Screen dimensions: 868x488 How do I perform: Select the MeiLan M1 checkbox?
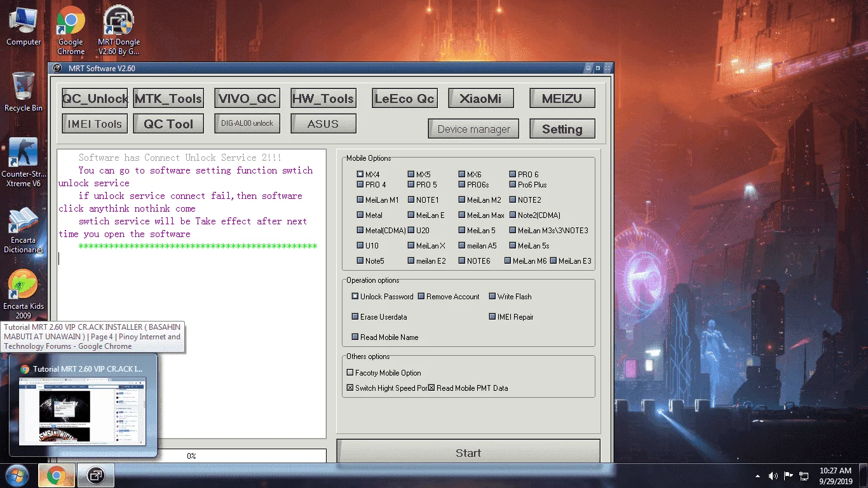(x=360, y=200)
